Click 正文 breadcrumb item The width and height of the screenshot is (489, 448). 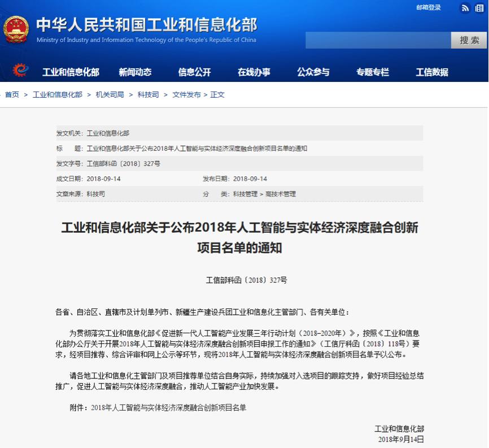click(217, 94)
